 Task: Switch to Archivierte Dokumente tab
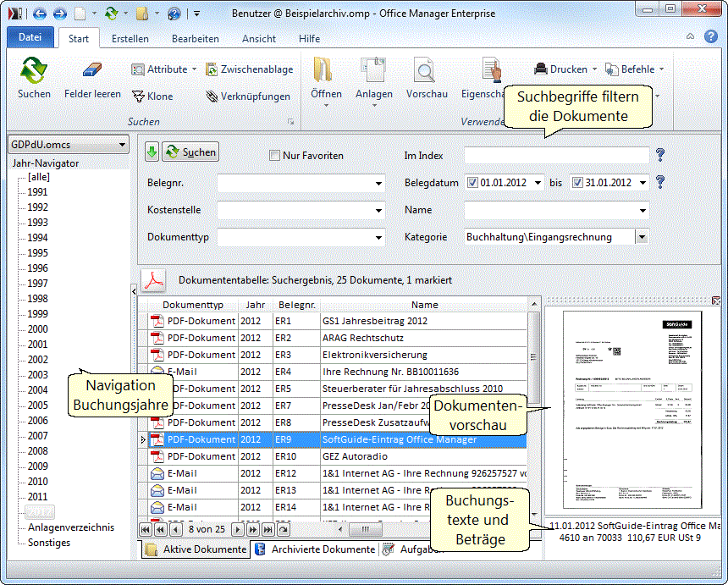pyautogui.click(x=316, y=549)
